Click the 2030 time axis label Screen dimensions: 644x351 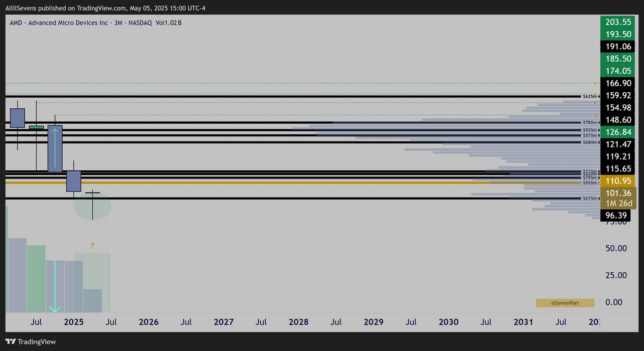coord(449,322)
